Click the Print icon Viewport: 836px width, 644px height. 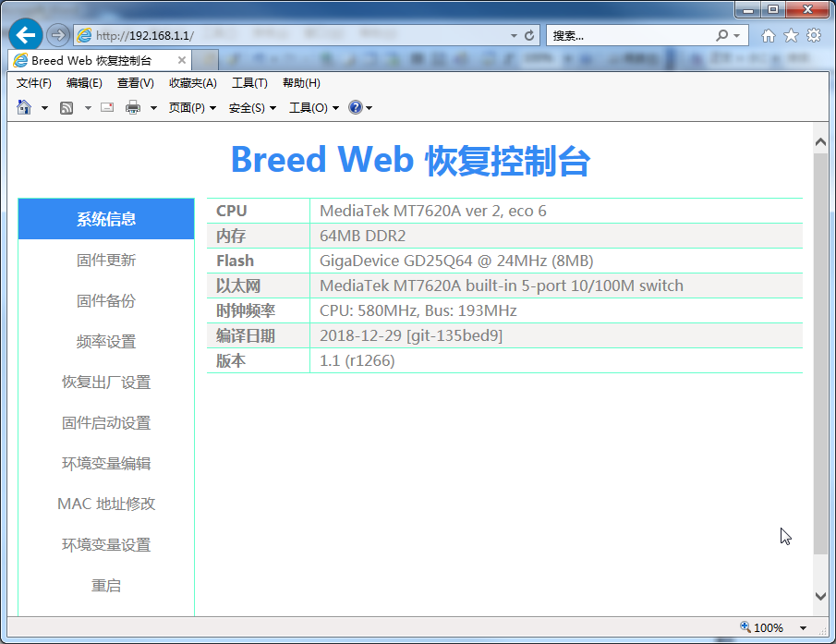[x=133, y=108]
